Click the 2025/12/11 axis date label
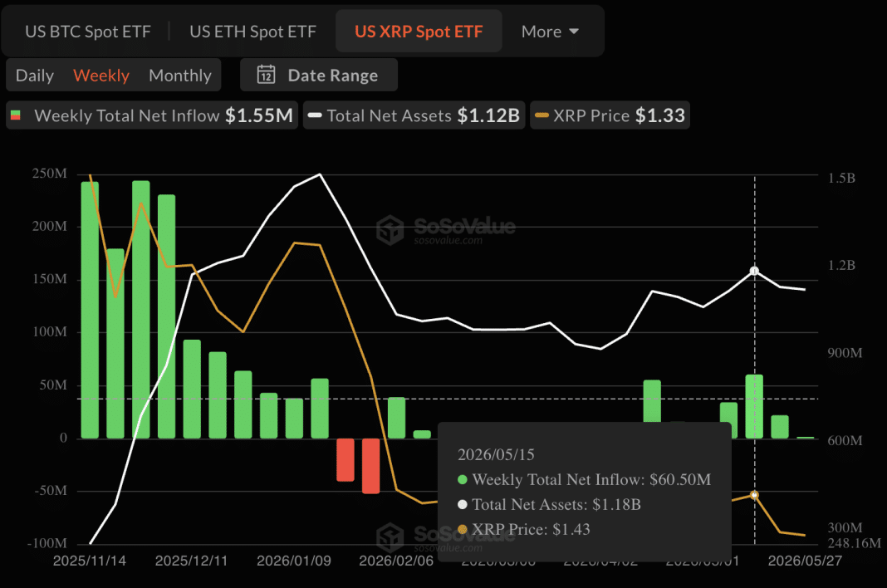The height and width of the screenshot is (588, 887). point(191,561)
